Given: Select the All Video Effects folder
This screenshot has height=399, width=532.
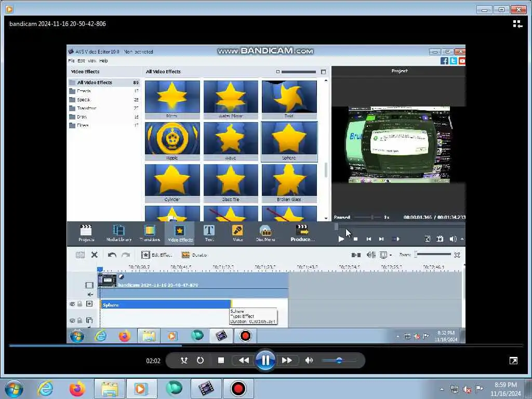Looking at the screenshot, I should click(x=104, y=83).
